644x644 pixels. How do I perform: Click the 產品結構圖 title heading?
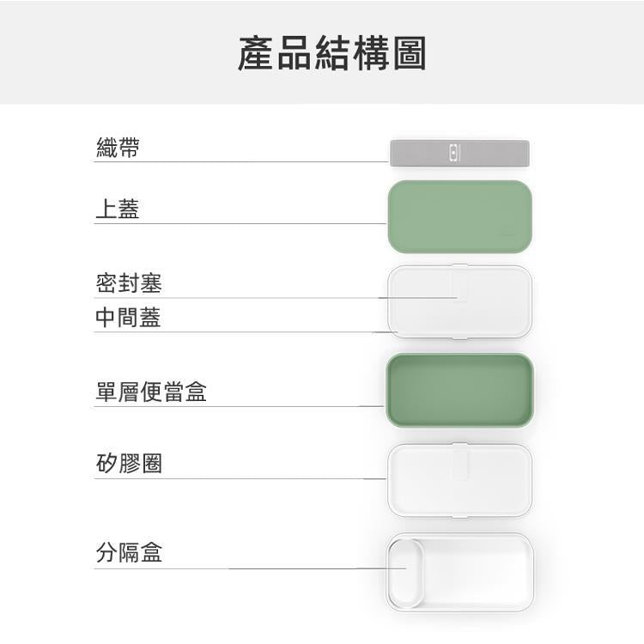tap(331, 53)
